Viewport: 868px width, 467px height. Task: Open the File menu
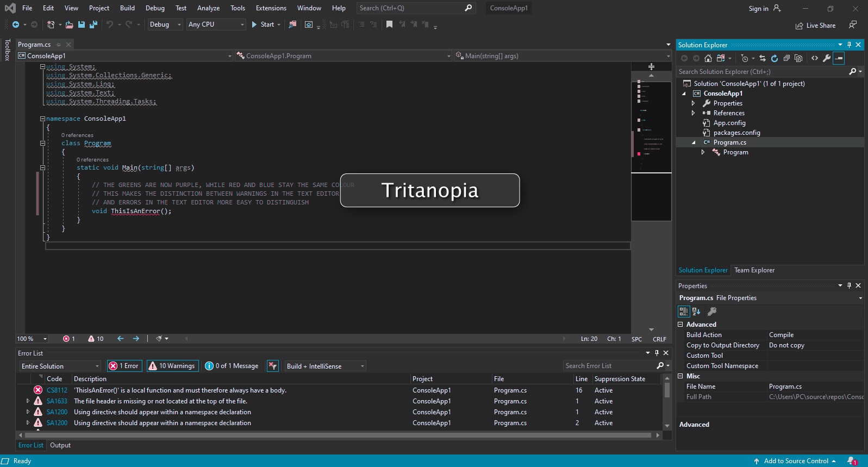[27, 8]
